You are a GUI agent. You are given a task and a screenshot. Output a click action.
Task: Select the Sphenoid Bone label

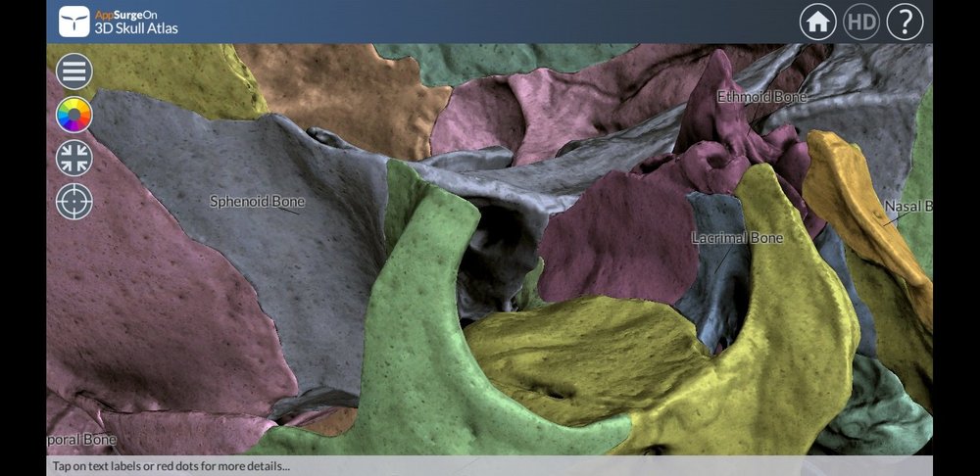pyautogui.click(x=257, y=201)
